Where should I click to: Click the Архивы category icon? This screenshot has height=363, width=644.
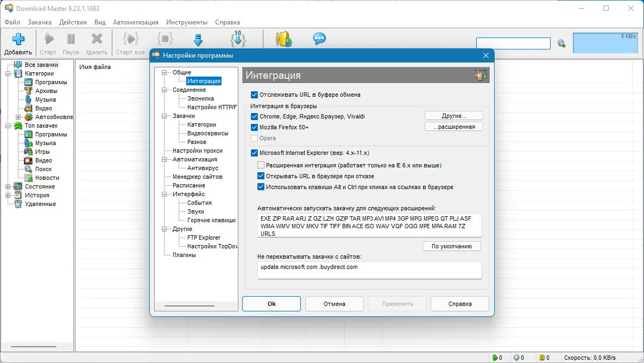pyautogui.click(x=28, y=91)
